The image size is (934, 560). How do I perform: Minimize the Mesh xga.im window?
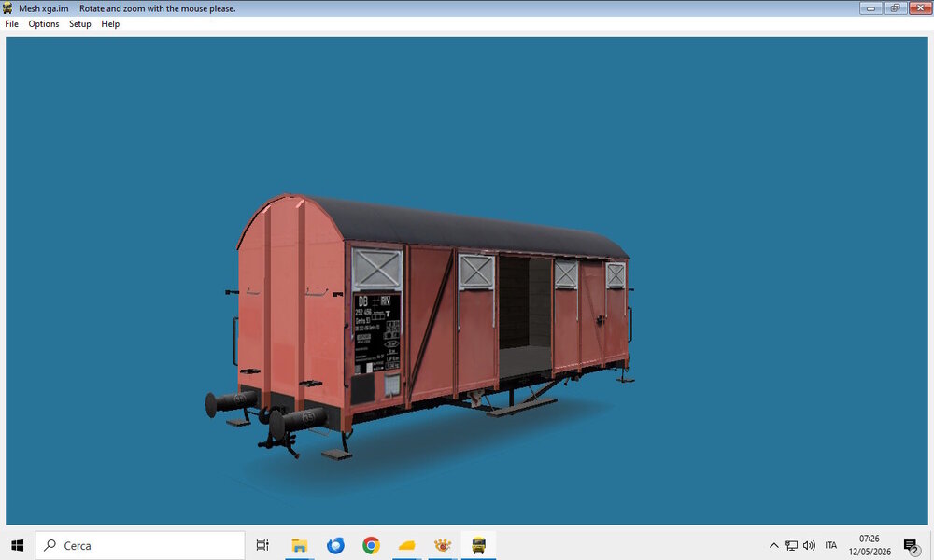click(x=870, y=7)
